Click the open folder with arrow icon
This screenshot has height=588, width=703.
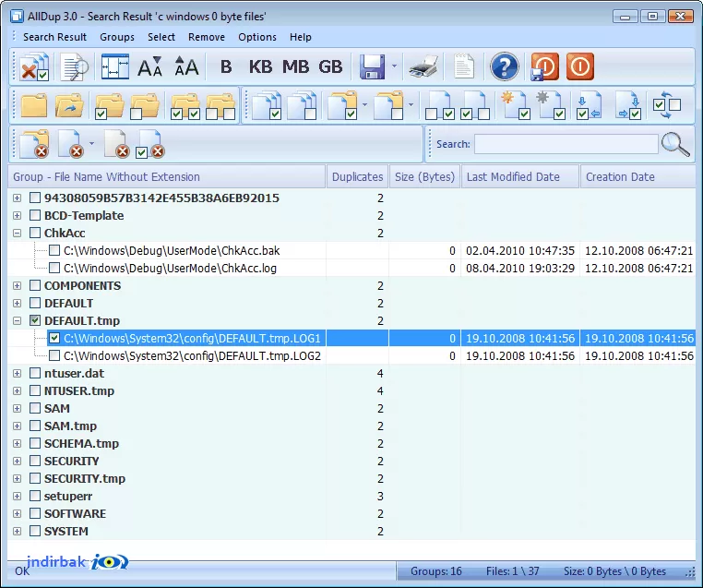click(69, 105)
